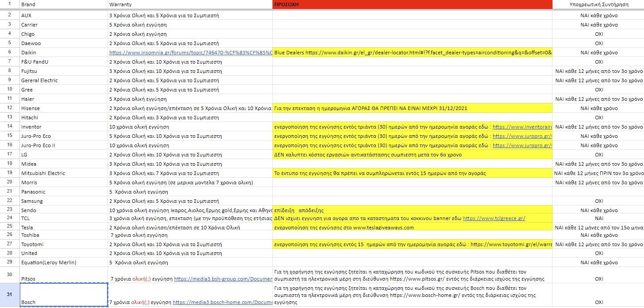Screen dimensions: 644x308
Task: Select Bosch note mentioning www.bosch-home.gr
Action: coord(413,294)
